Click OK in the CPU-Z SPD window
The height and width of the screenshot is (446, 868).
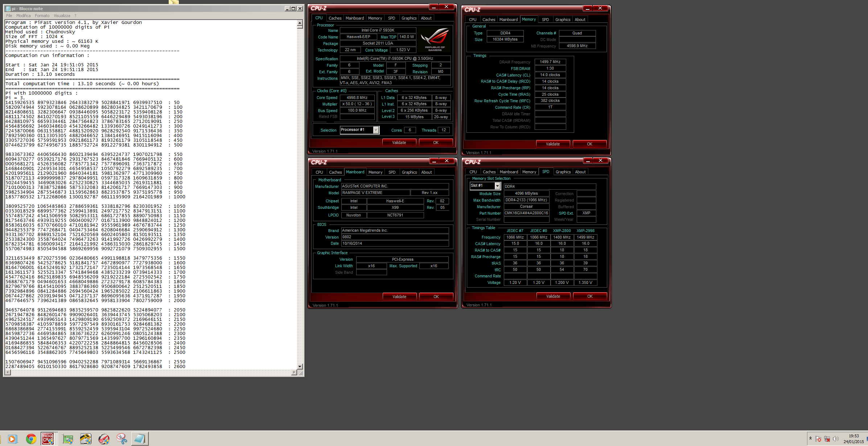coord(590,296)
